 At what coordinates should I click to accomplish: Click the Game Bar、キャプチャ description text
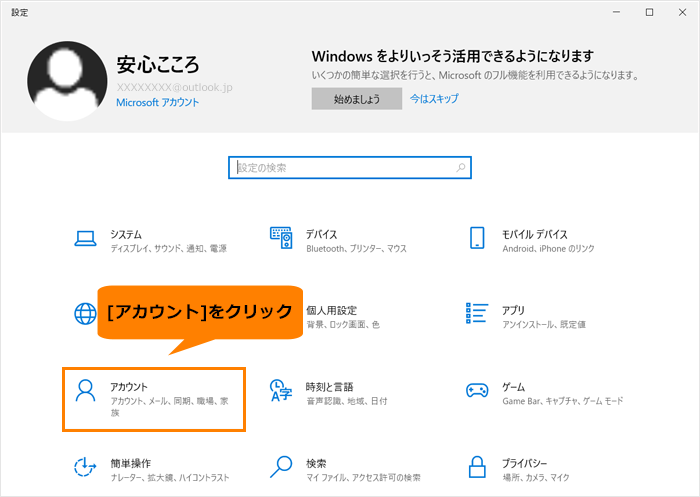[x=562, y=401]
